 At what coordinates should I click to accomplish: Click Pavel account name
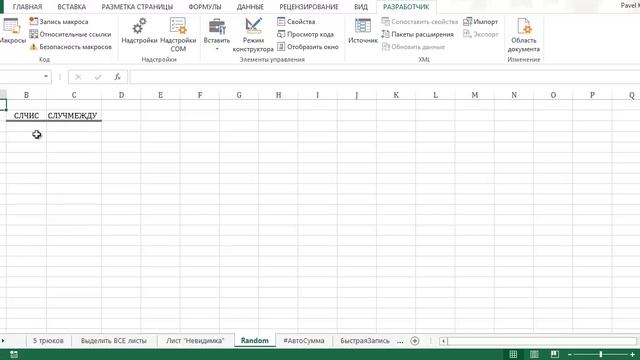point(630,5)
